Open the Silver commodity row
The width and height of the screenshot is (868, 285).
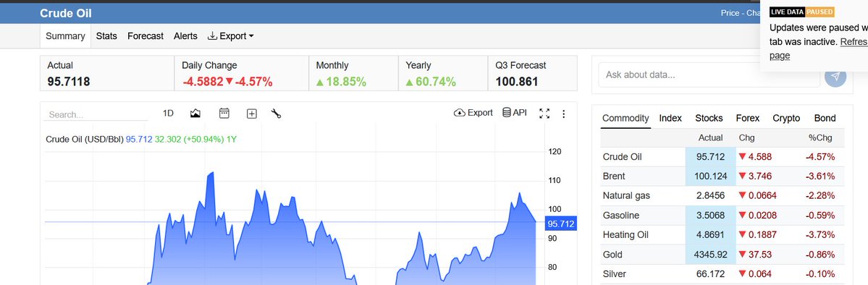pos(722,274)
